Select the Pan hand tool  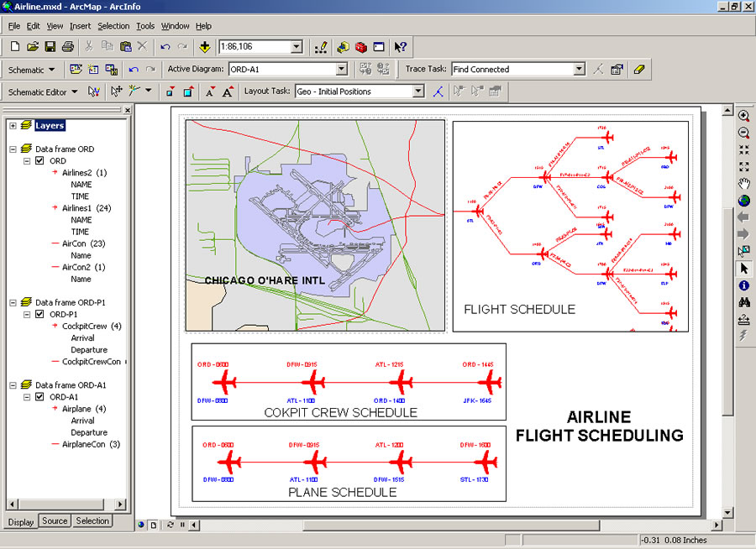pos(744,184)
